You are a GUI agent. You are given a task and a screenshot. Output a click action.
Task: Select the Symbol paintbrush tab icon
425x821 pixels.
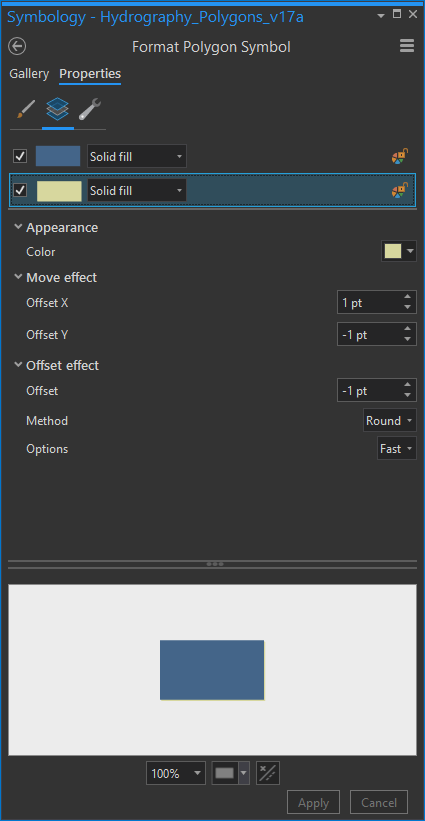pyautogui.click(x=26, y=110)
